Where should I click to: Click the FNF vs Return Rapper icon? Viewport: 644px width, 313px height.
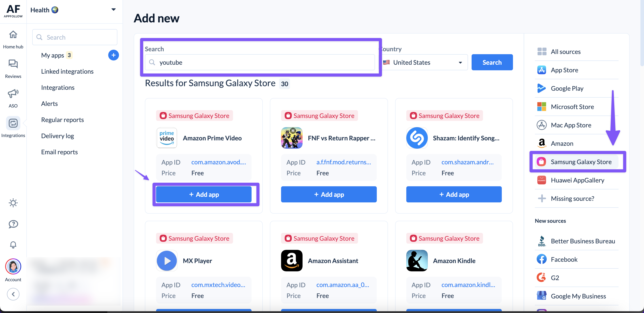[292, 138]
